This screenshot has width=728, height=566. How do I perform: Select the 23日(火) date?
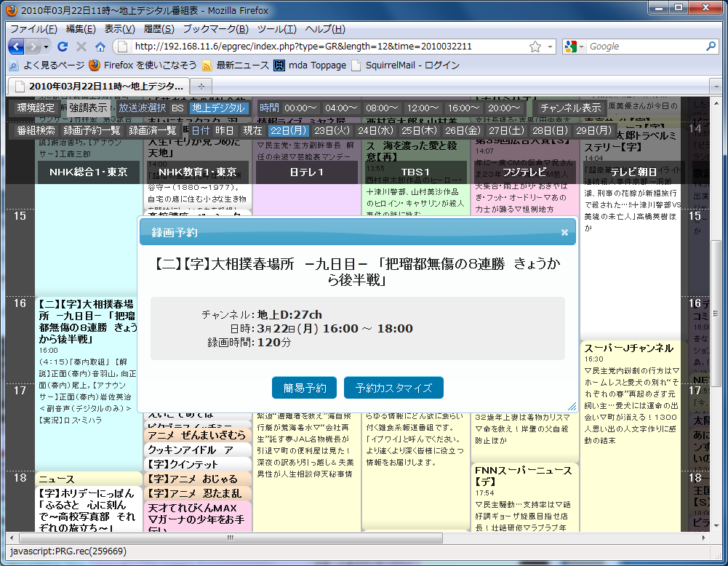[x=332, y=131]
